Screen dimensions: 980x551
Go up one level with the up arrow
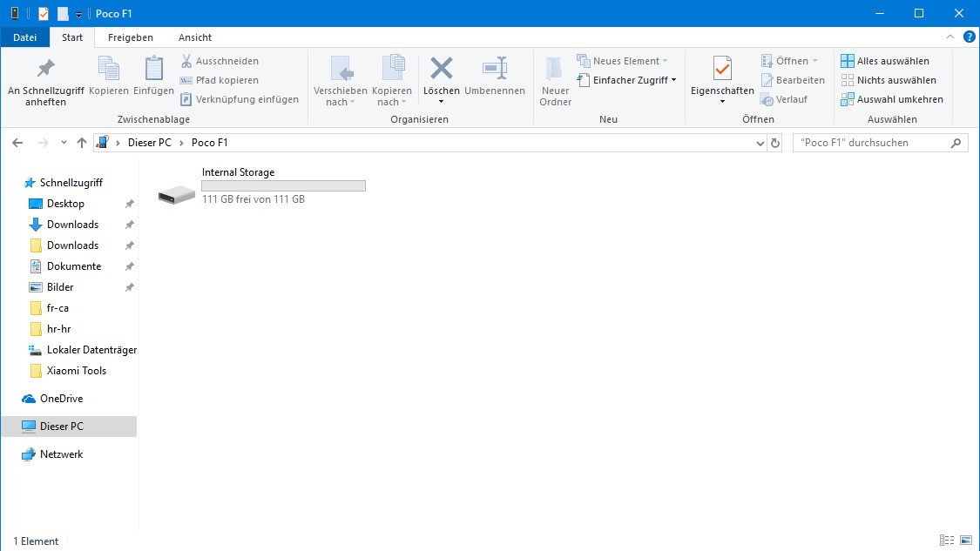81,143
